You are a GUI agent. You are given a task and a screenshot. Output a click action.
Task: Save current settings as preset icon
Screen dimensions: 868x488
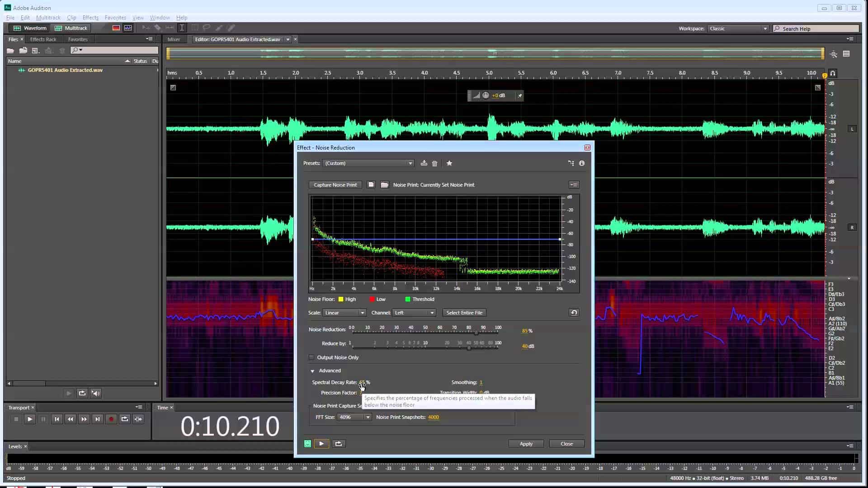tap(424, 163)
